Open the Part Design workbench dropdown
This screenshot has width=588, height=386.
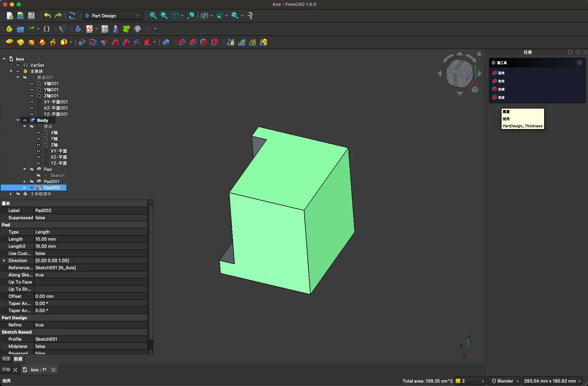pyautogui.click(x=113, y=16)
